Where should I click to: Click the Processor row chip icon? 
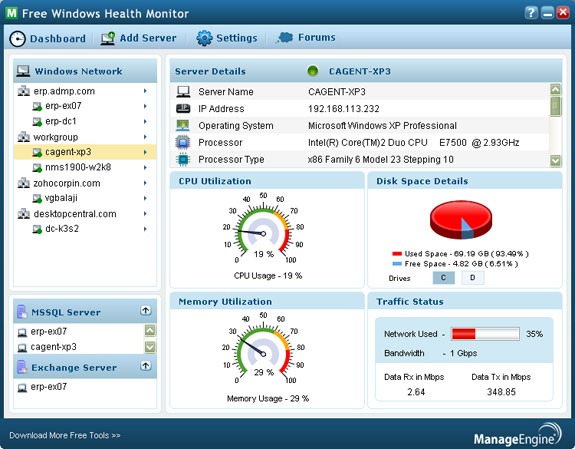click(x=183, y=142)
